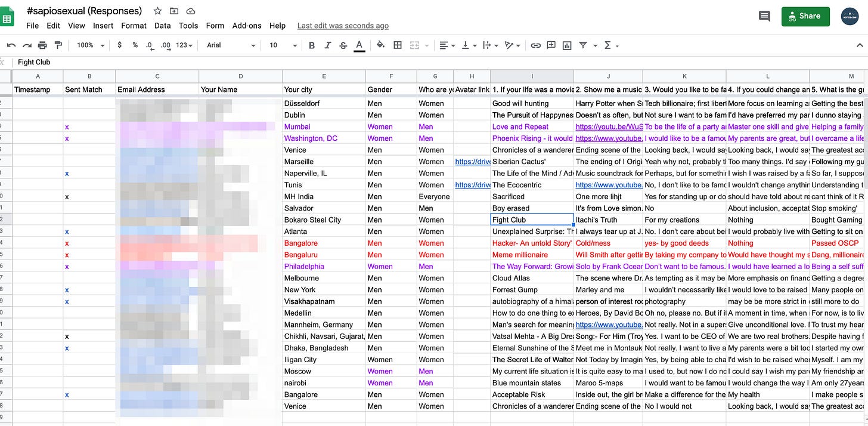Insert a comment from the toolbar
The image size is (868, 426).
551,45
